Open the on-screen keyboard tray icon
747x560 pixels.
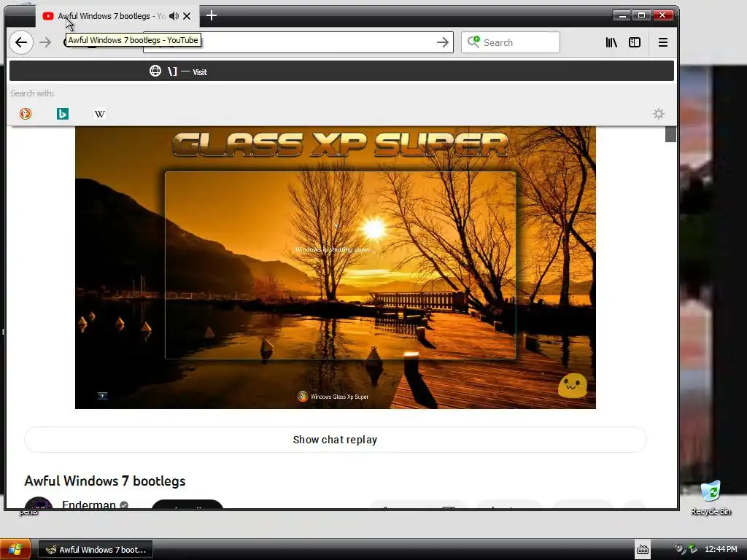(x=642, y=549)
